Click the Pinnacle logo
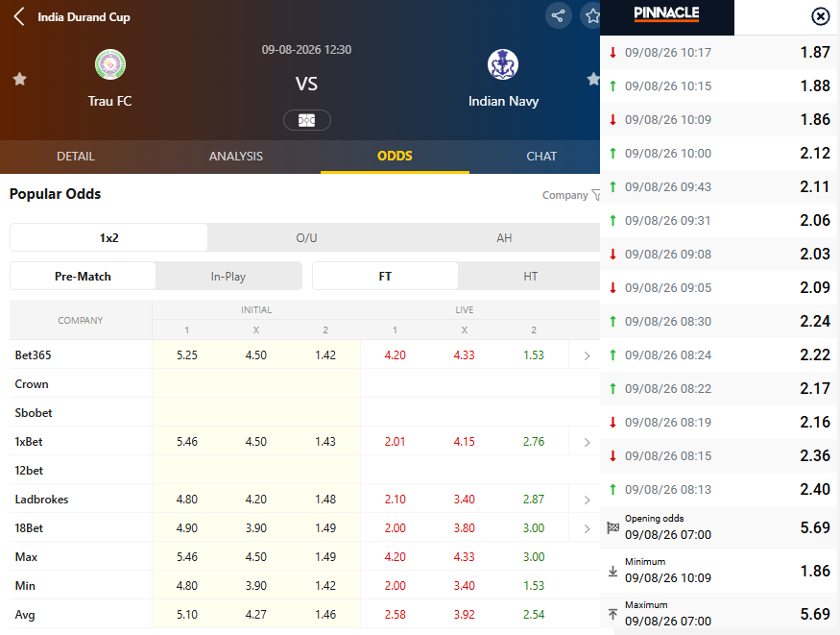The image size is (840, 635). click(667, 14)
